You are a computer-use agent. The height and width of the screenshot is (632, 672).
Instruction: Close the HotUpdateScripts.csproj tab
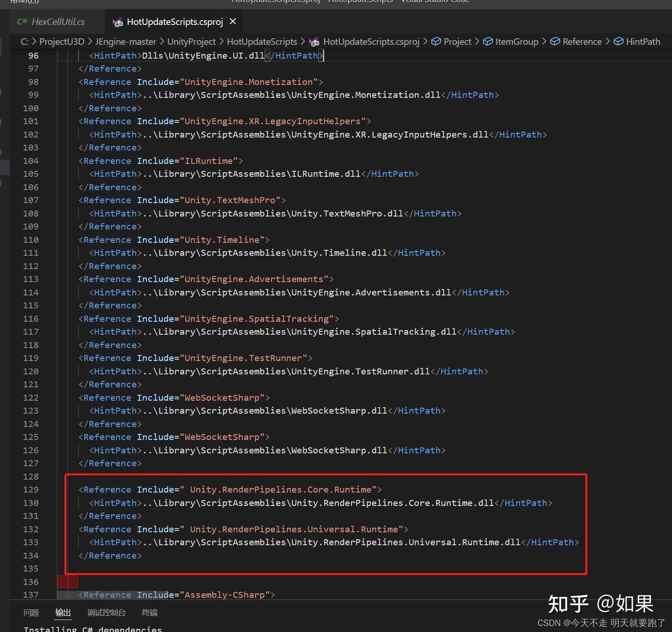pyautogui.click(x=232, y=21)
